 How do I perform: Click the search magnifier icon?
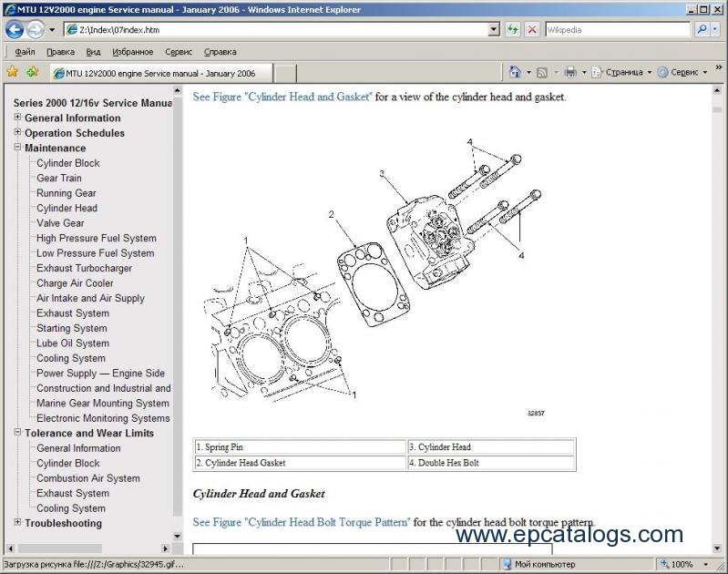702,29
